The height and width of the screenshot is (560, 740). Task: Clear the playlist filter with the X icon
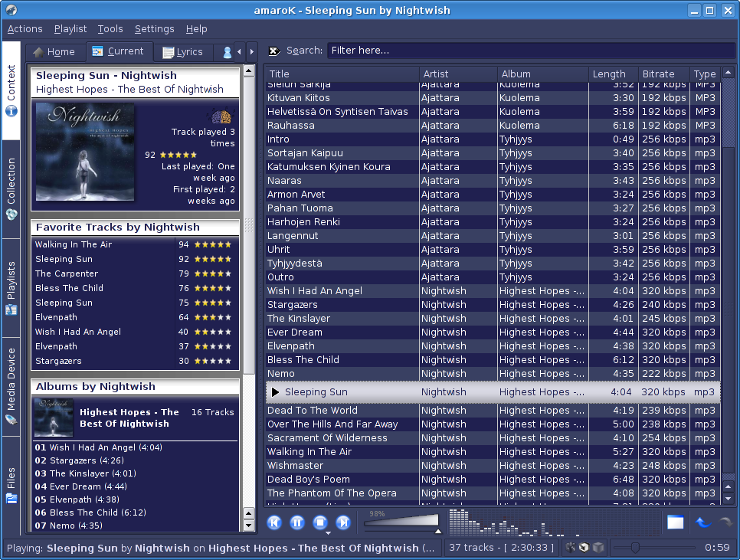click(273, 51)
